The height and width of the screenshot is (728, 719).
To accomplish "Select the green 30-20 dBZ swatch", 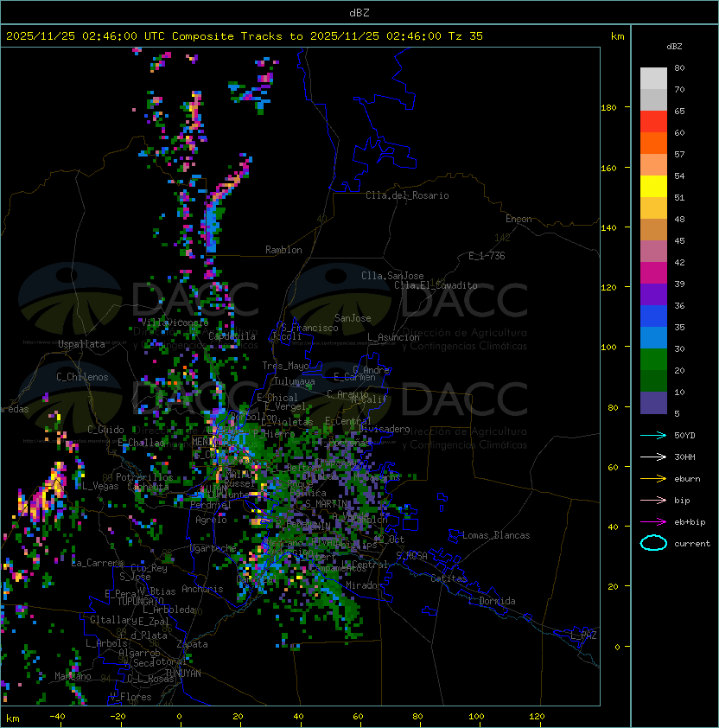I will (x=653, y=360).
